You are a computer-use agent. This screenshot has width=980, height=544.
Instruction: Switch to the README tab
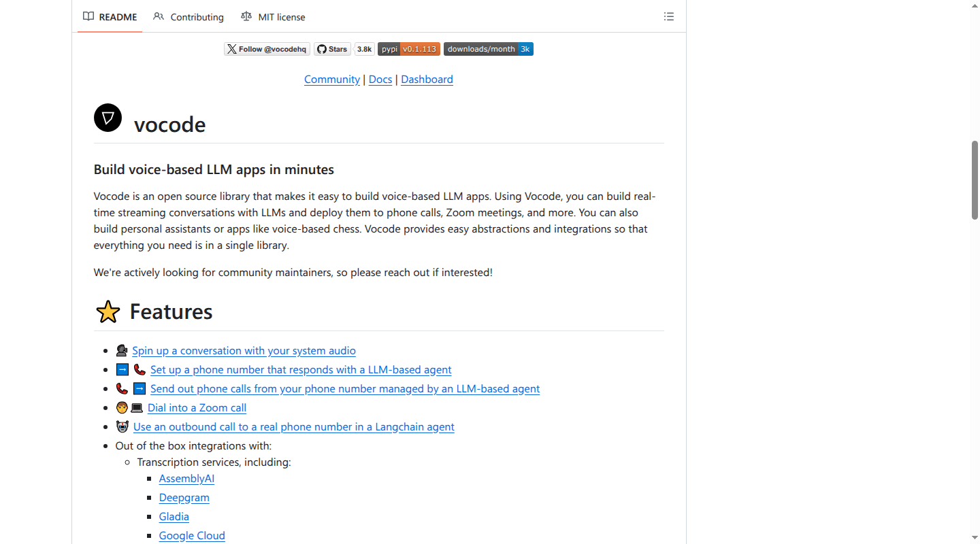pyautogui.click(x=110, y=17)
